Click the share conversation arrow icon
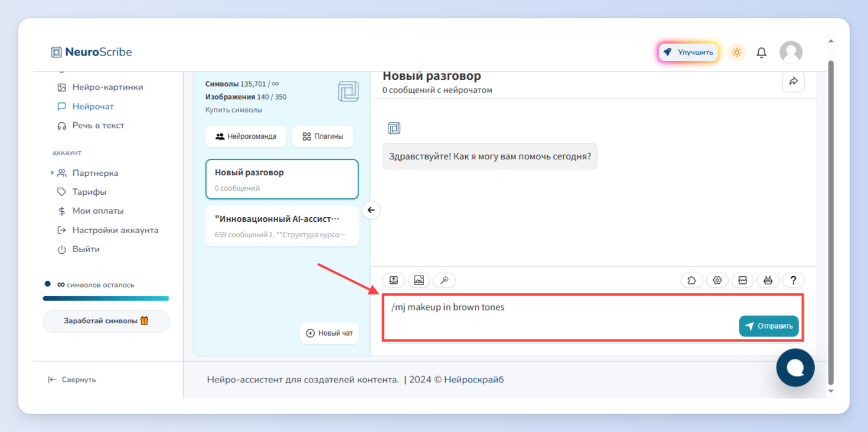 tap(793, 81)
